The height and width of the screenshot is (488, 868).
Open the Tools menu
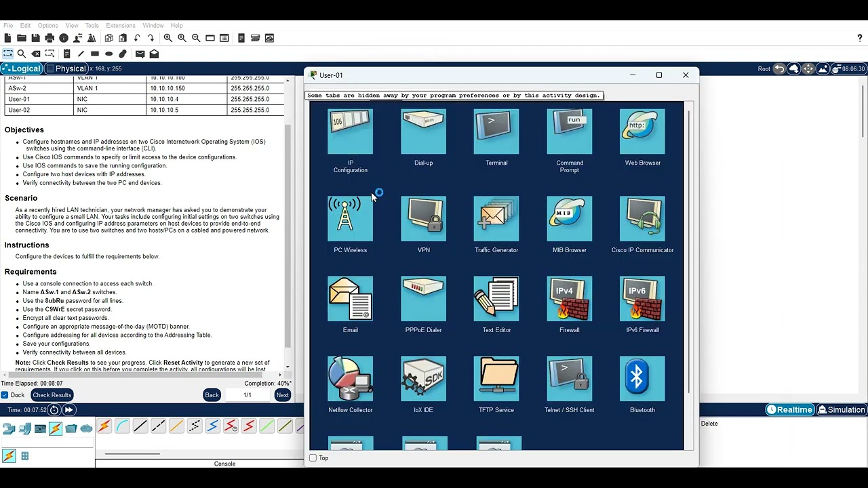pos(92,26)
